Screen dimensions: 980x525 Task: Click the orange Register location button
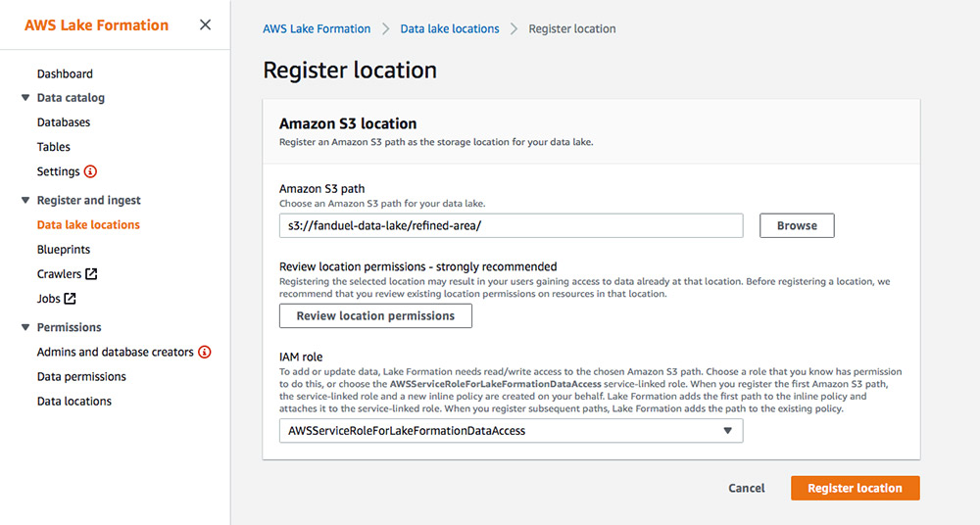(x=855, y=488)
